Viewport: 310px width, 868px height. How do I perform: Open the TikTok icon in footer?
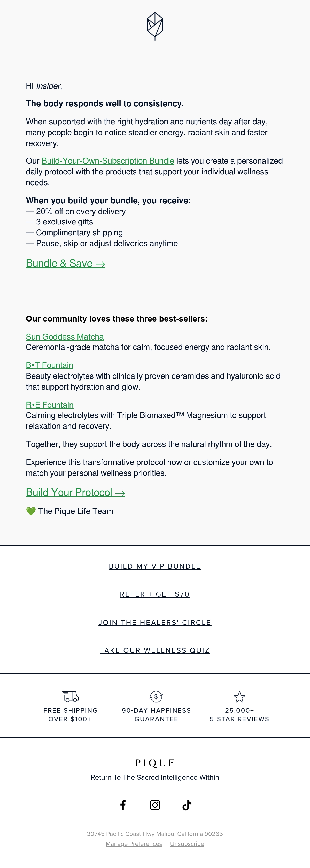[187, 805]
